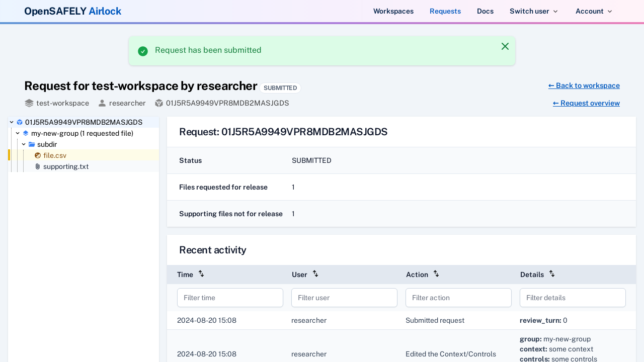Click 'Files requested for release' label
The height and width of the screenshot is (362, 644).
(x=223, y=187)
